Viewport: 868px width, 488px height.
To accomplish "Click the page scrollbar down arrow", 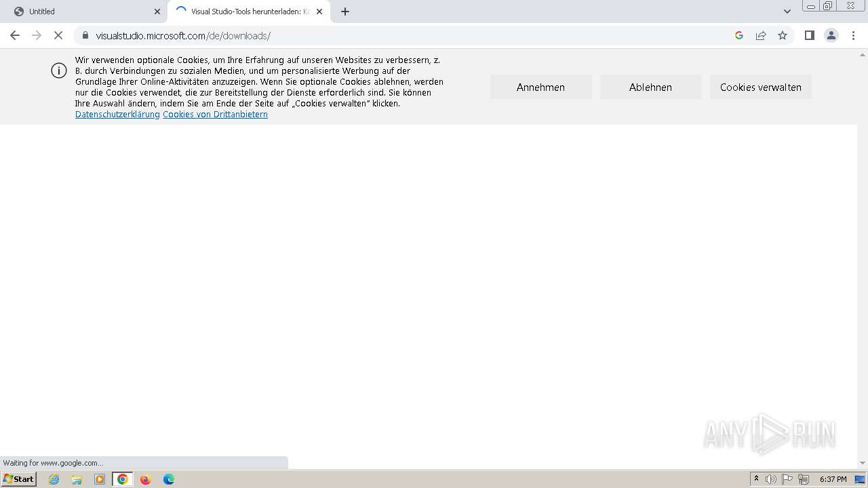I will coord(863,463).
